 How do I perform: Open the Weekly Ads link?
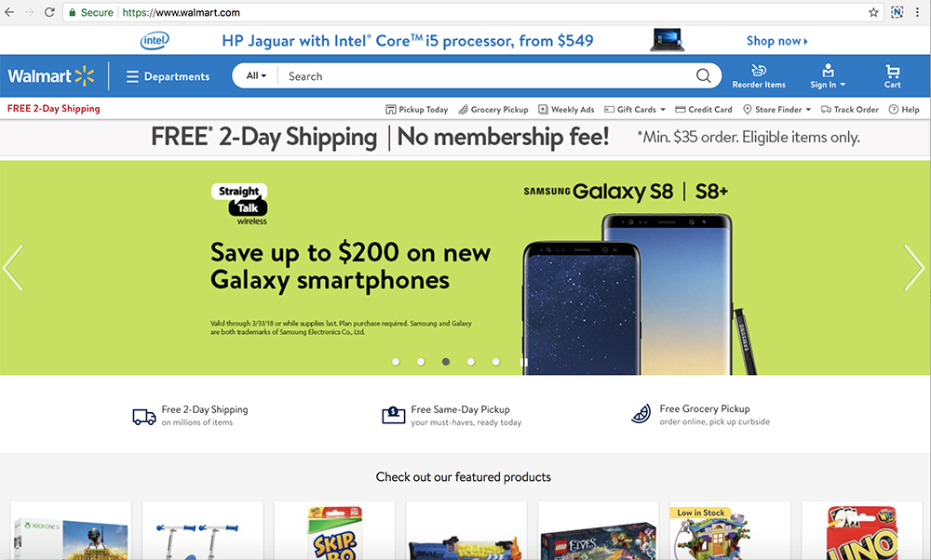click(x=566, y=109)
